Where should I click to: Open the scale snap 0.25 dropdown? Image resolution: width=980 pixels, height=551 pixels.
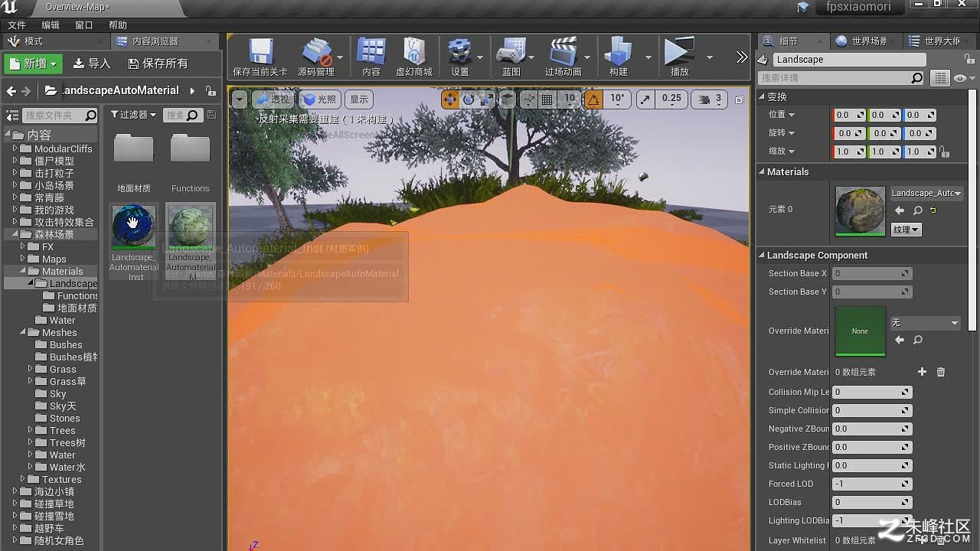pyautogui.click(x=671, y=99)
